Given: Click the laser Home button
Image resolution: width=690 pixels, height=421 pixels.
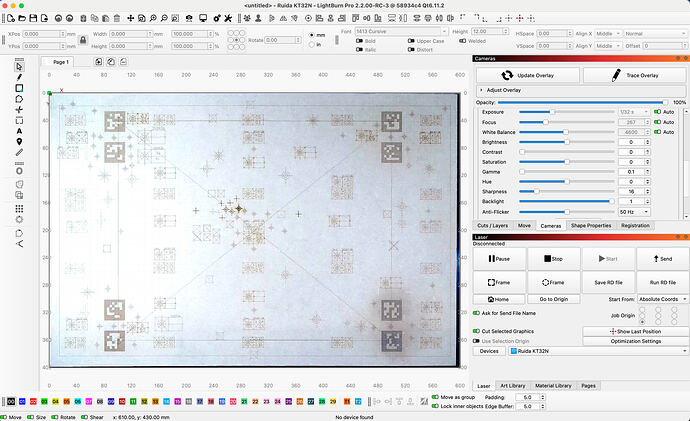Looking at the screenshot, I should coord(499,299).
